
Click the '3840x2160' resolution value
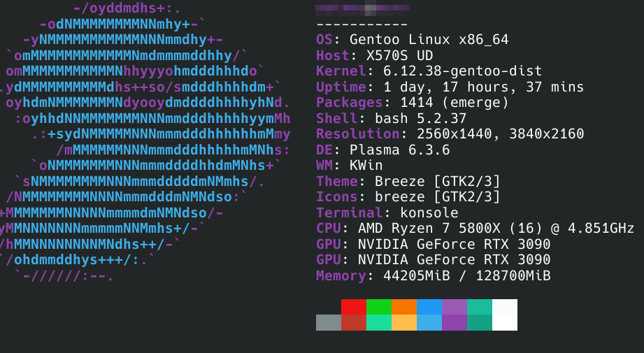coord(547,134)
